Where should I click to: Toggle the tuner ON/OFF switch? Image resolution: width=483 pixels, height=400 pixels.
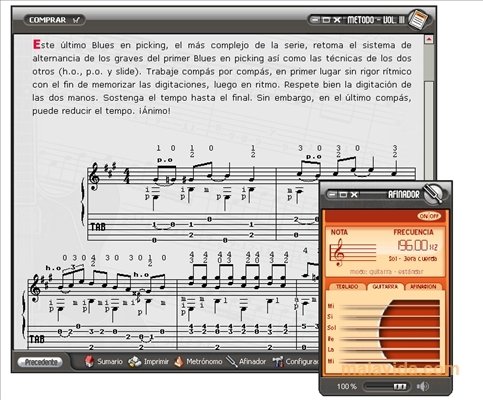(x=429, y=216)
